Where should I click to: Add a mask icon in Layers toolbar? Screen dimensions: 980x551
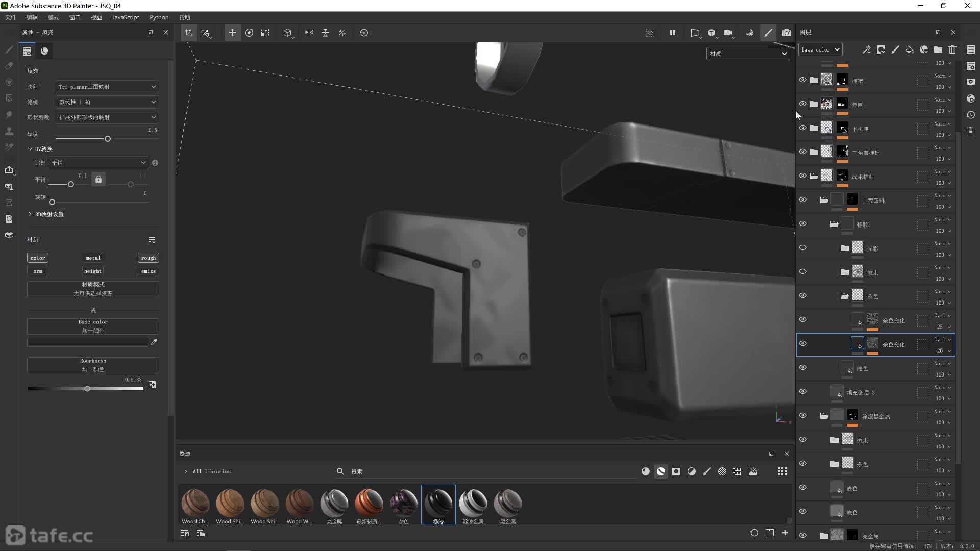881,49
